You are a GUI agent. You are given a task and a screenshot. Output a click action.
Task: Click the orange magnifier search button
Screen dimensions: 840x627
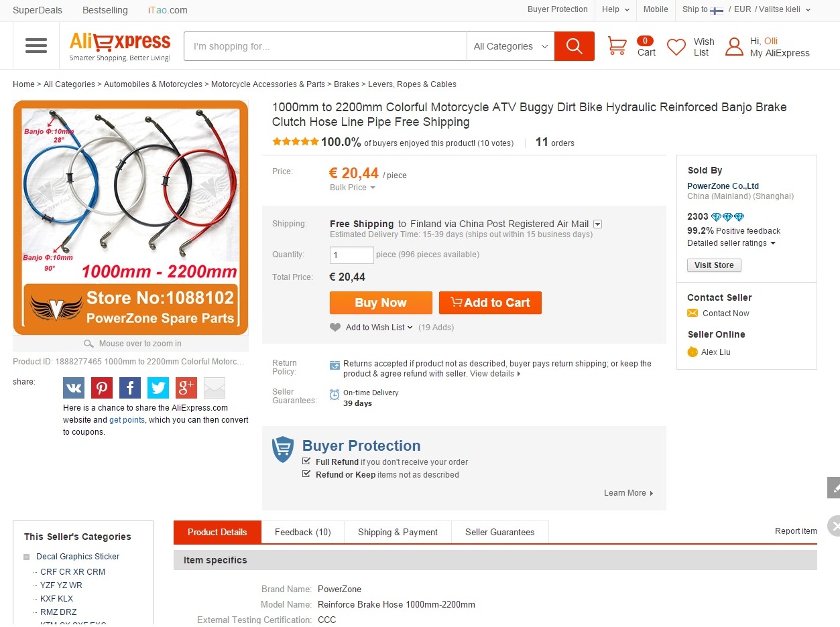click(x=574, y=46)
